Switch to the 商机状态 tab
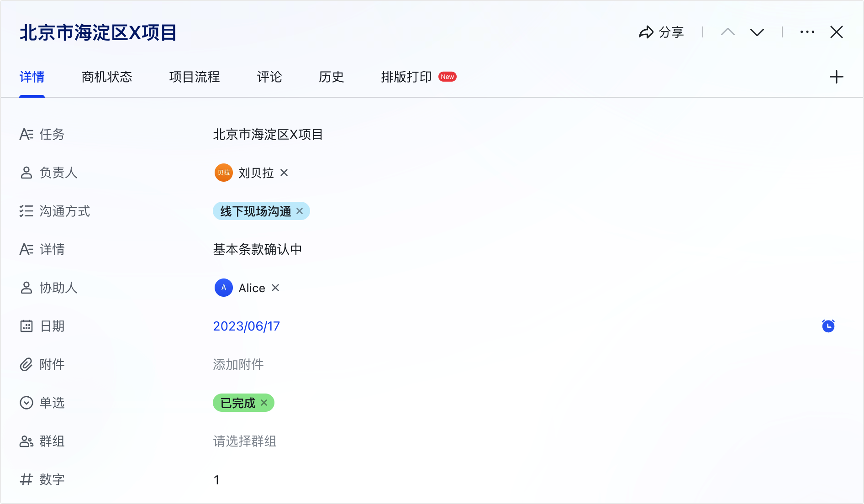864x504 pixels. click(107, 77)
